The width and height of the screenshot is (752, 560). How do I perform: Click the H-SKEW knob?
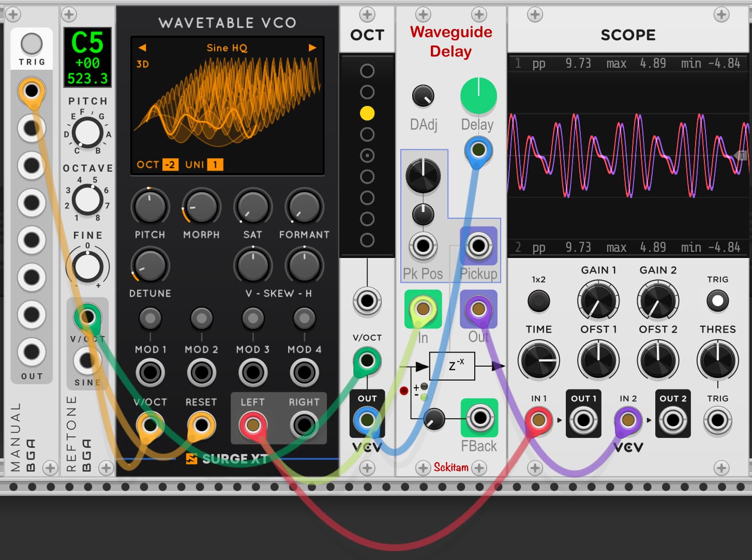[304, 265]
